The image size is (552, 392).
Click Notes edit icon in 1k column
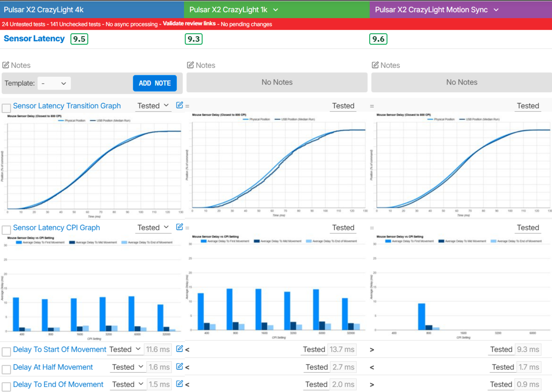click(x=190, y=65)
